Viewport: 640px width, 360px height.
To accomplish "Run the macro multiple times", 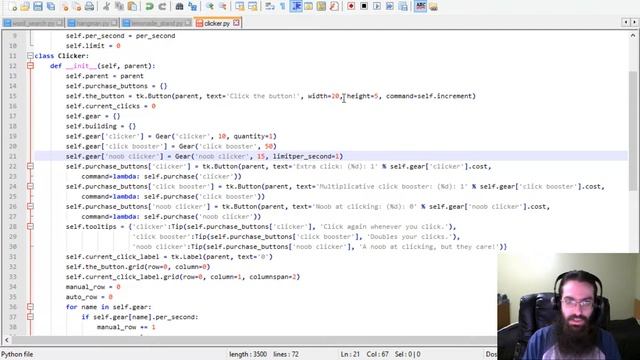I will coord(390,6).
